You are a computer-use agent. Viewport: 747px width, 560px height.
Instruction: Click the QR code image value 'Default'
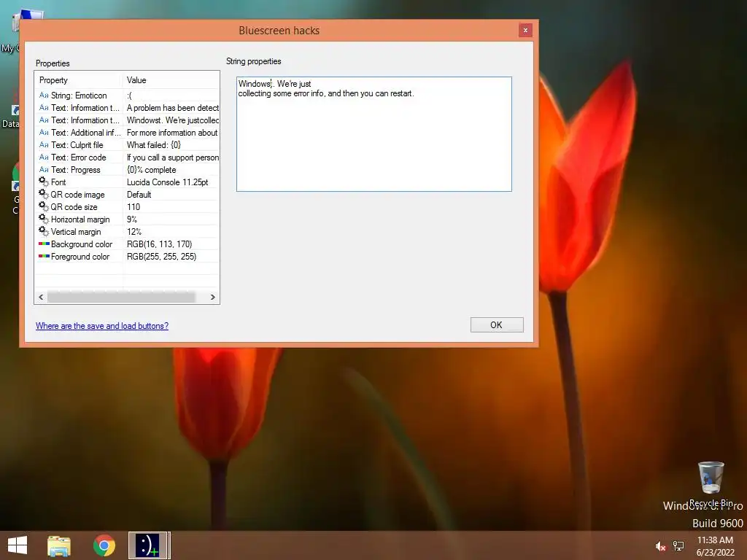pos(139,194)
